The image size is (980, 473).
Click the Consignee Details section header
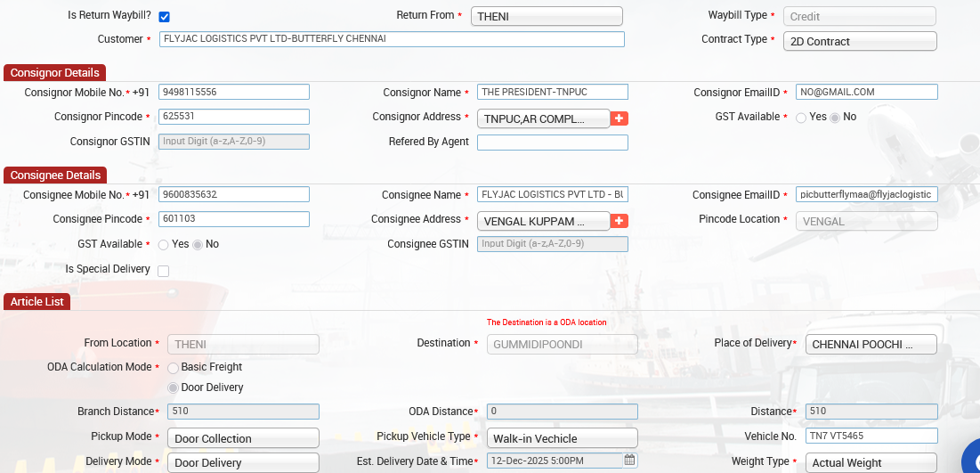click(x=55, y=175)
